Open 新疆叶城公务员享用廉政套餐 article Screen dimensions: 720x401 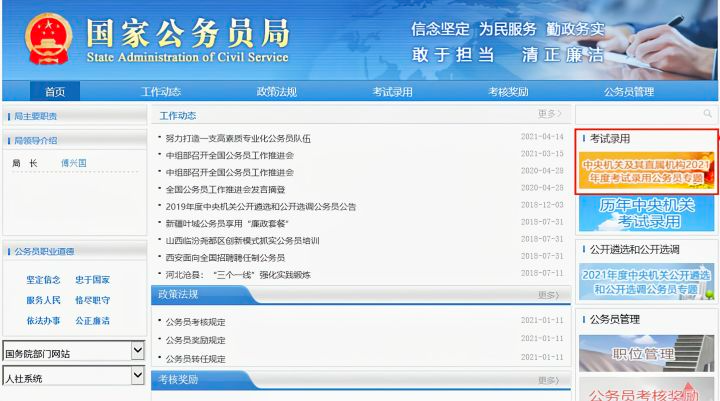point(227,223)
